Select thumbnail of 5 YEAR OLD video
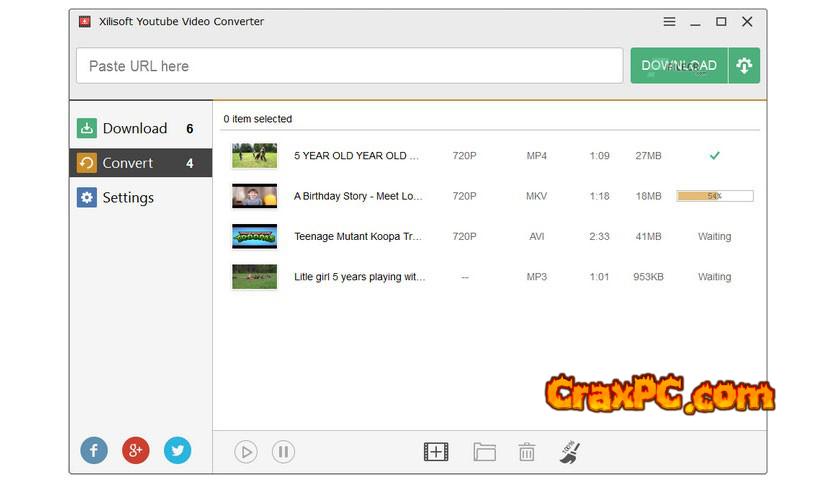The width and height of the screenshot is (836, 484). click(254, 156)
